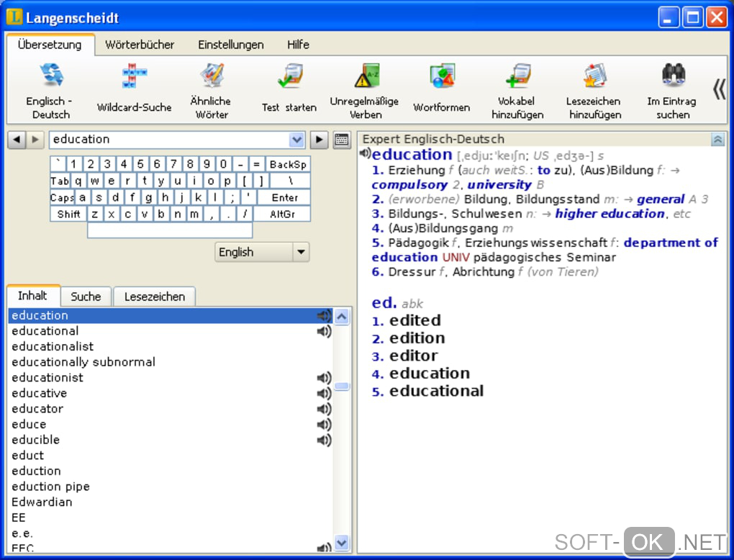The image size is (734, 560).
Task: Switch to the Suche tab
Action: pos(86,297)
